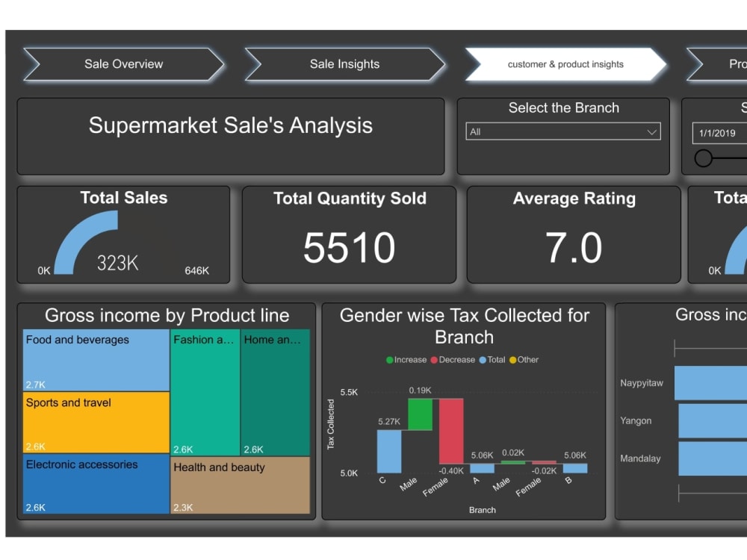Click branch B blue 5.06K bar
747x560 pixels.
tap(575, 468)
